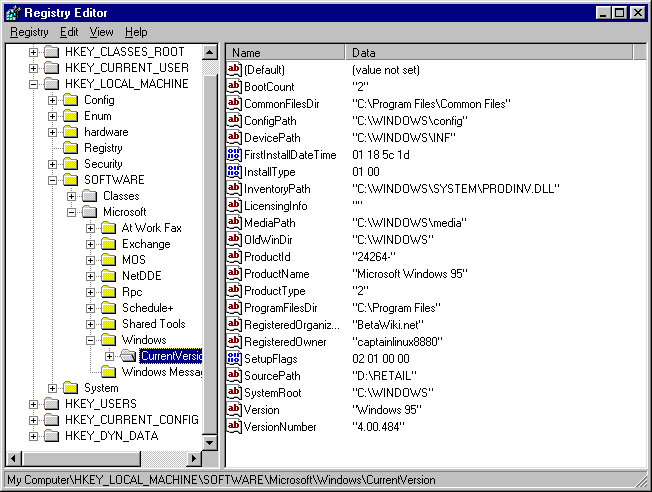The height and width of the screenshot is (492, 652).
Task: Click the binary icon beside SetupFlags
Action: pos(234,358)
